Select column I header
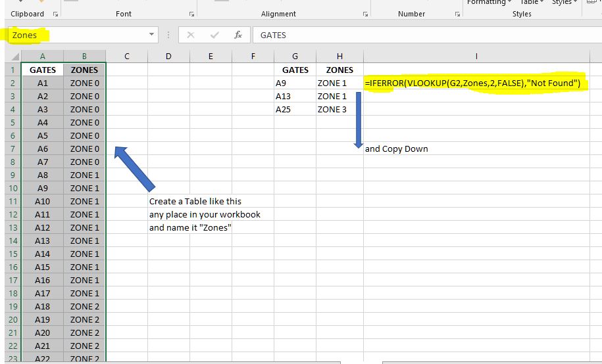The image size is (602, 364). (x=476, y=57)
